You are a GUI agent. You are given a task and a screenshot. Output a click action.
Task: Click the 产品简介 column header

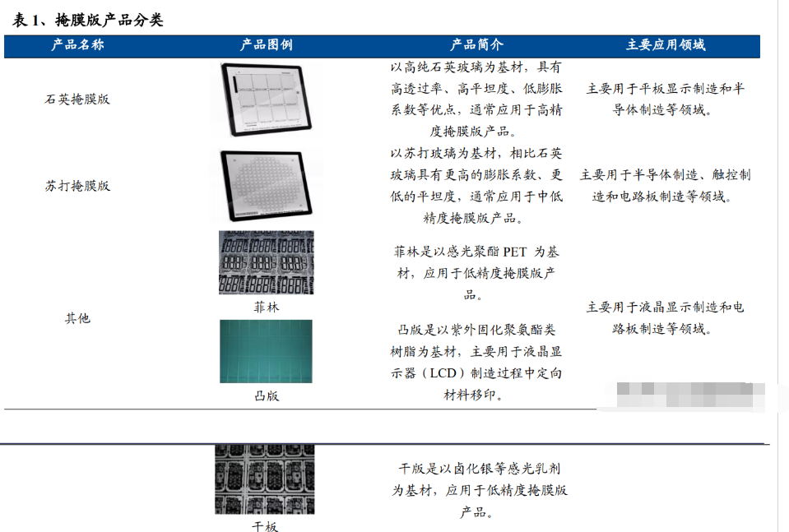coord(476,45)
